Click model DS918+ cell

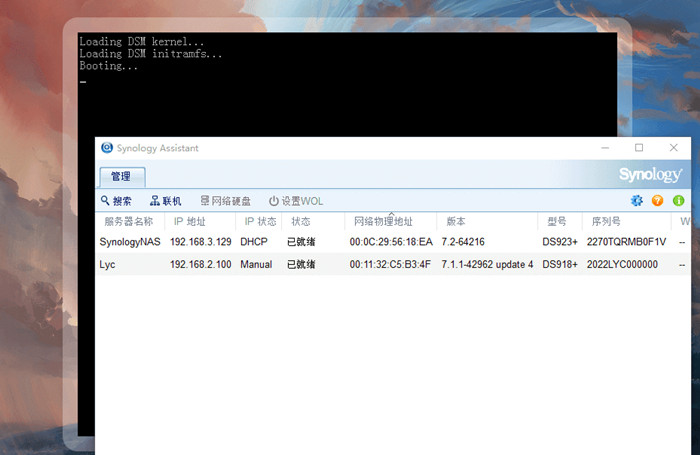560,264
